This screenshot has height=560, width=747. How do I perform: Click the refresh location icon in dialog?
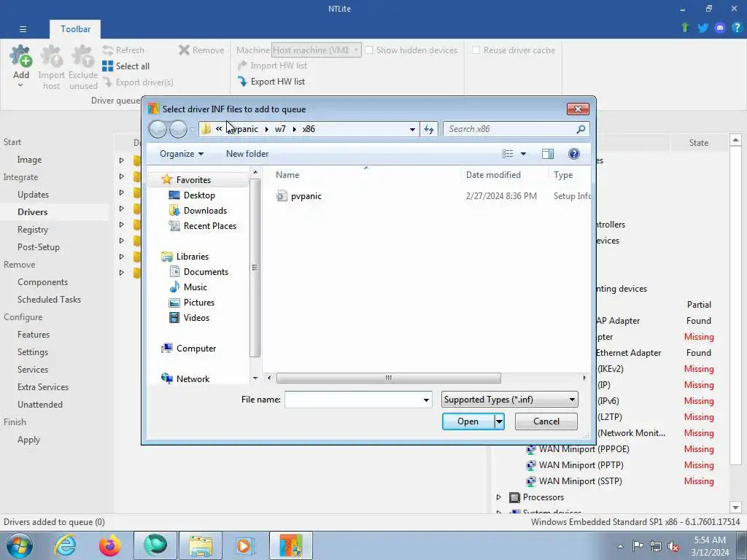(x=429, y=129)
